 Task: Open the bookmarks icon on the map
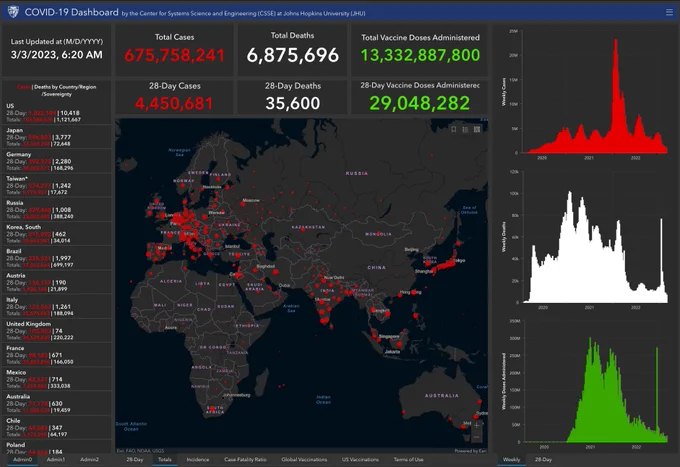[454, 129]
